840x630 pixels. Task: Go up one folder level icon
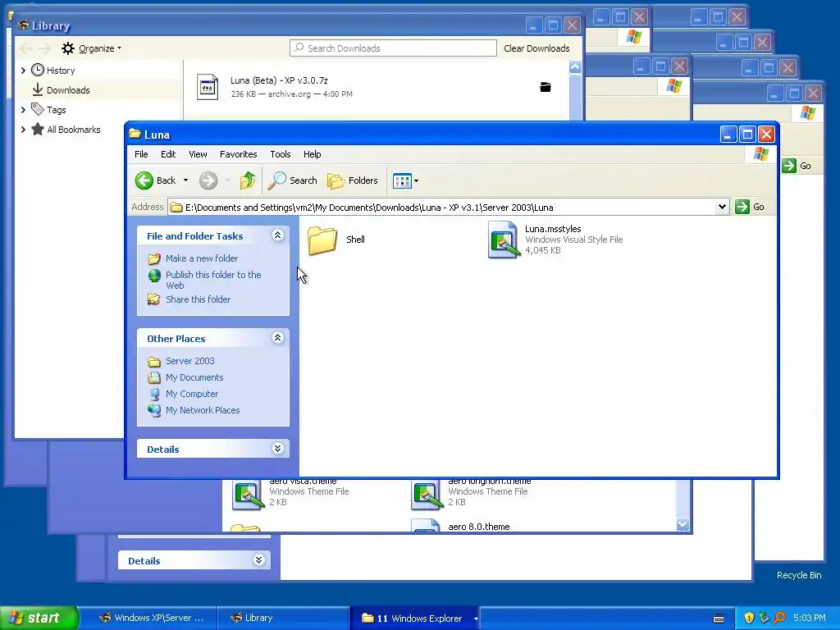248,180
